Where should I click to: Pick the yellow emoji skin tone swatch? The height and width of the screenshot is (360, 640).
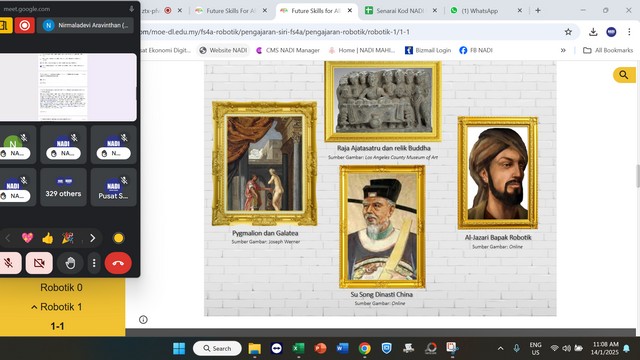118,238
